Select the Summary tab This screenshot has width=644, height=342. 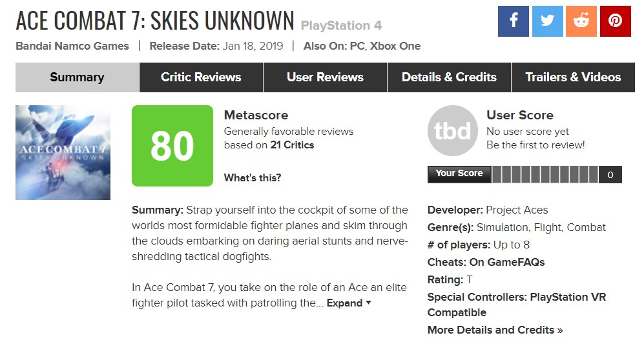pyautogui.click(x=77, y=77)
